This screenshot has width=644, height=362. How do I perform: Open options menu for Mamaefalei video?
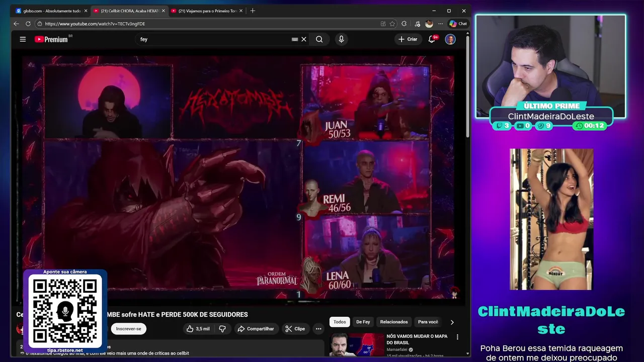[457, 337]
